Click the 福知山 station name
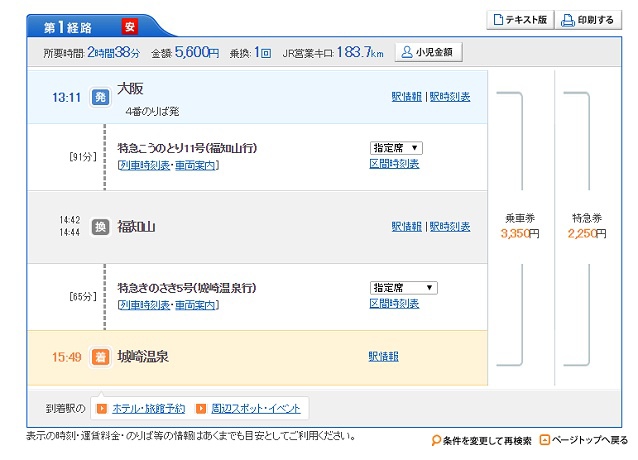 point(136,227)
